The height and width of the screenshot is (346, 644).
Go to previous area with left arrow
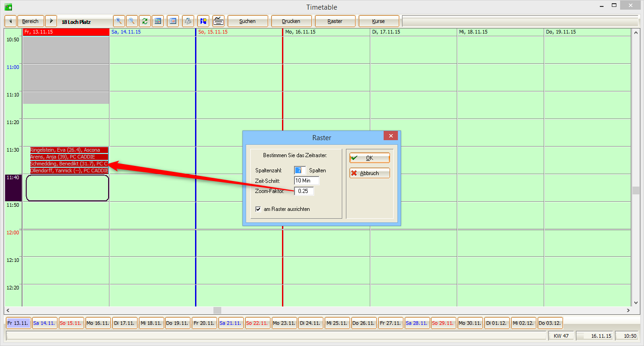click(x=11, y=21)
